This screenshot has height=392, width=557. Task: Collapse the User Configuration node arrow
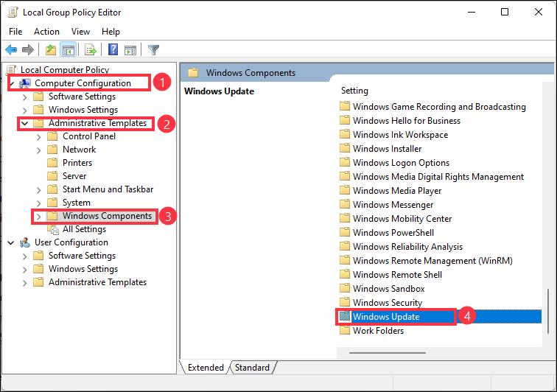coord(11,242)
